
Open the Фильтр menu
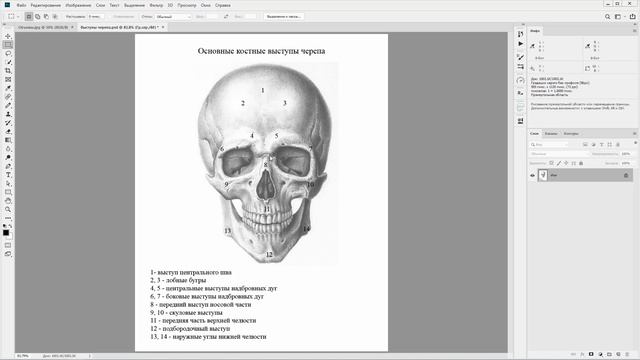point(156,5)
